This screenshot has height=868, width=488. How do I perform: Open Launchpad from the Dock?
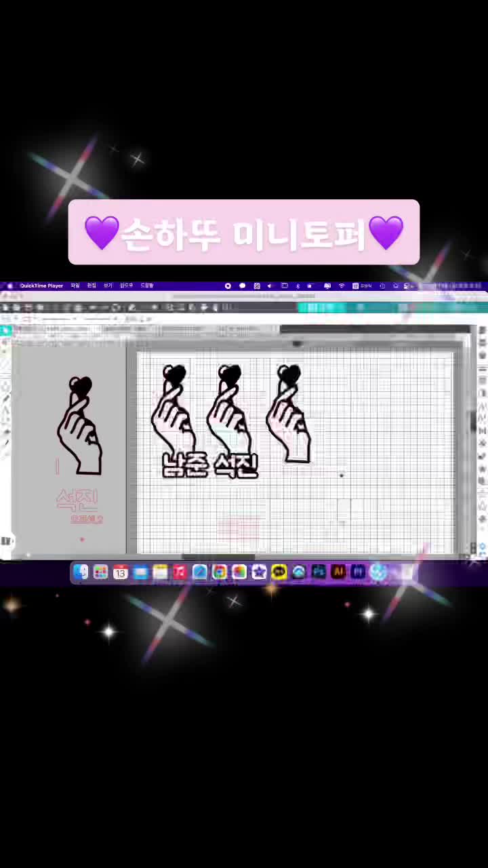click(x=100, y=572)
